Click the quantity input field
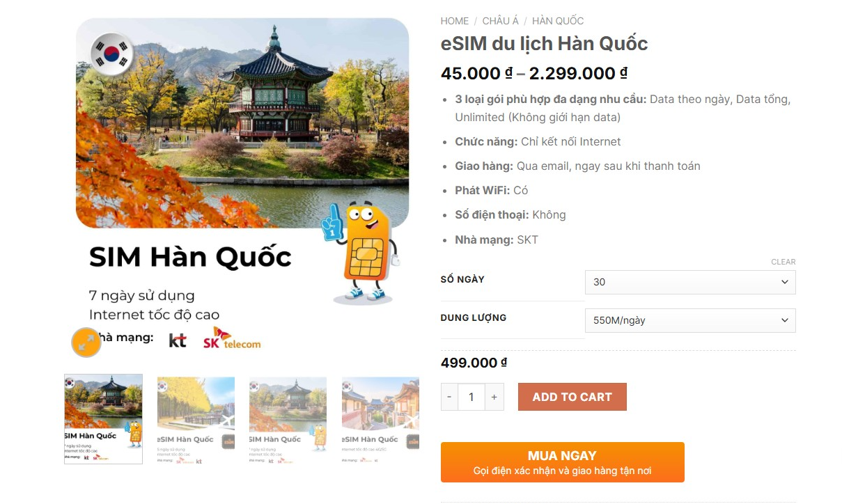842x504 pixels. [471, 397]
